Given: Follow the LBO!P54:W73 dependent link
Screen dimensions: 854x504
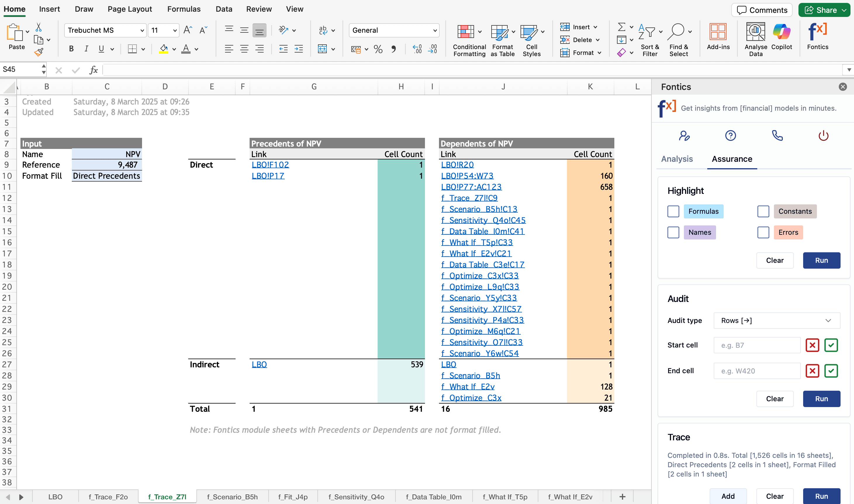Looking at the screenshot, I should pos(467,176).
